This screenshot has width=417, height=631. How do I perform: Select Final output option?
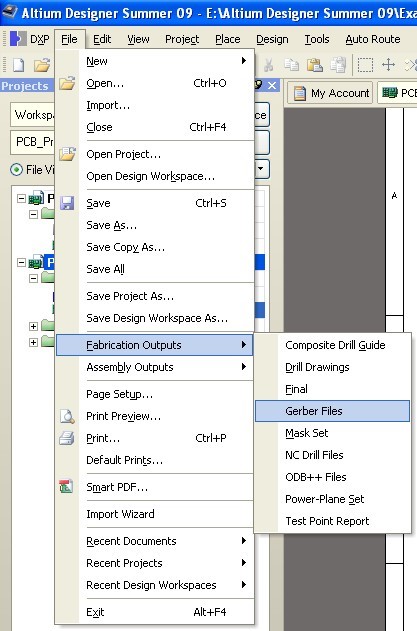(x=332, y=389)
